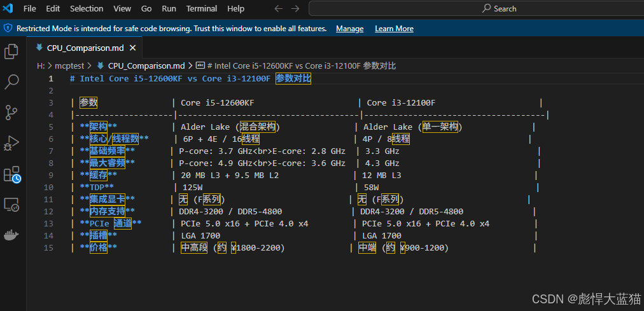This screenshot has width=644, height=311.
Task: Click the '3.3 GHz' cell
Action: [x=382, y=151]
